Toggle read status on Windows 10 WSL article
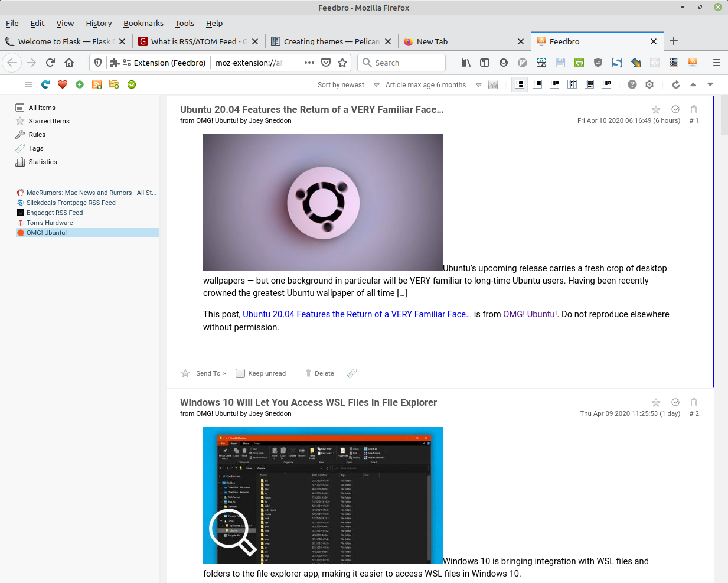The width and height of the screenshot is (728, 583). click(675, 402)
